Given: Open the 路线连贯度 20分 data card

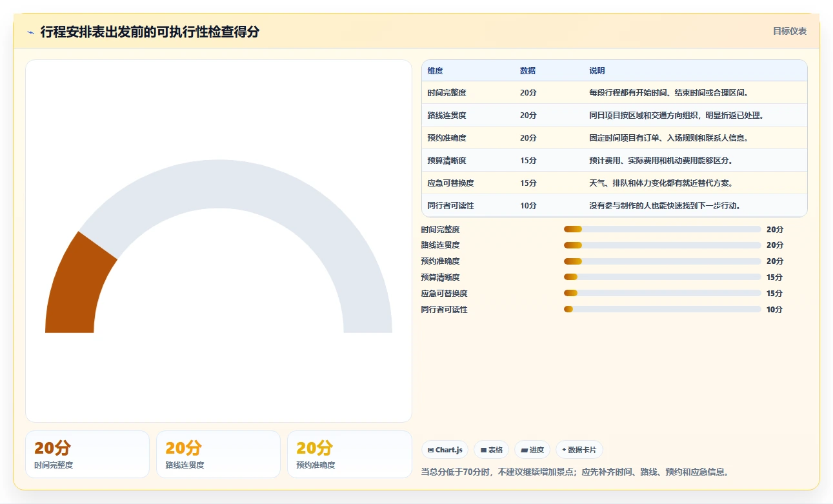Looking at the screenshot, I should (218, 454).
